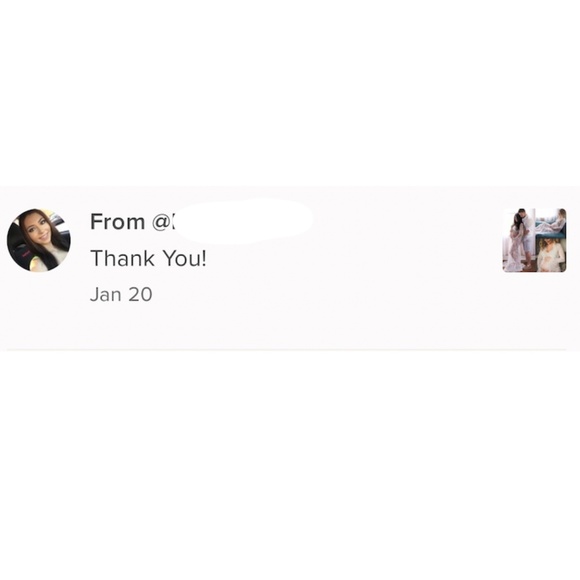
Task: Click the word "From" in the header
Action: click(x=117, y=222)
